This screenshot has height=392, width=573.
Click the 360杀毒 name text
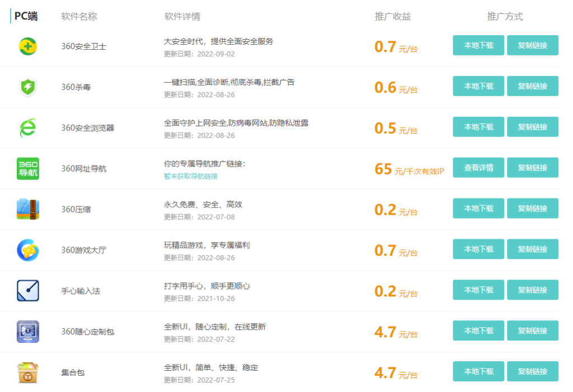(x=76, y=87)
